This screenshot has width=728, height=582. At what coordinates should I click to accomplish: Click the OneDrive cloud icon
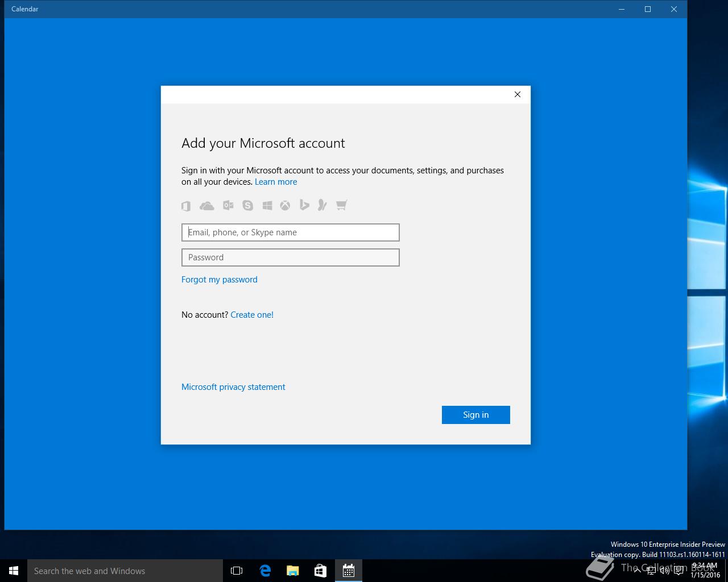[x=206, y=206]
